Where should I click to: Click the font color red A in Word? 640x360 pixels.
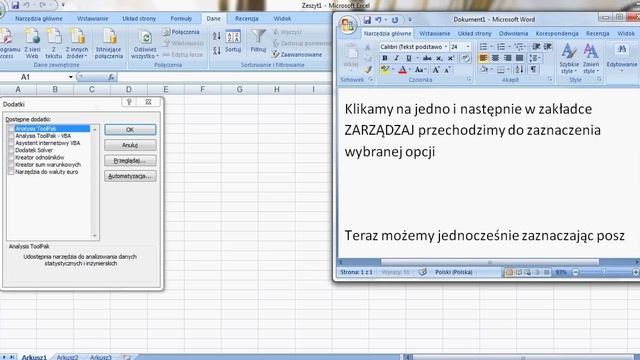pyautogui.click(x=402, y=70)
